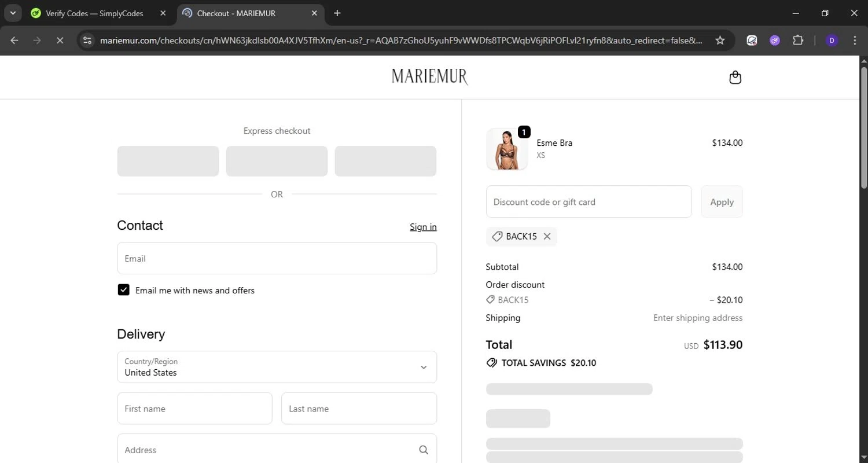
Task: Uncheck Email me with news and offers
Action: click(123, 290)
